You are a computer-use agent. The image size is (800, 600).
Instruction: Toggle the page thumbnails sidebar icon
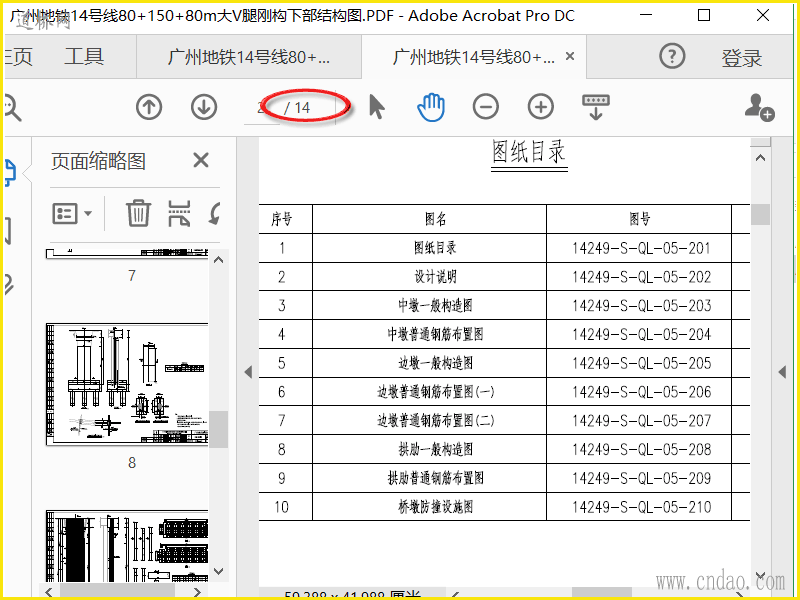point(10,172)
